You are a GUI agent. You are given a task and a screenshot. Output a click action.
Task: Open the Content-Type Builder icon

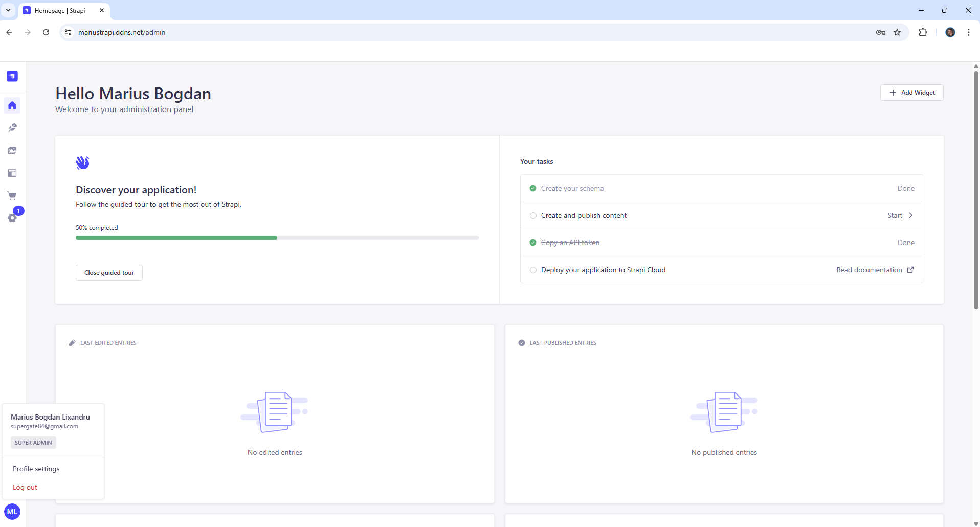coord(12,173)
